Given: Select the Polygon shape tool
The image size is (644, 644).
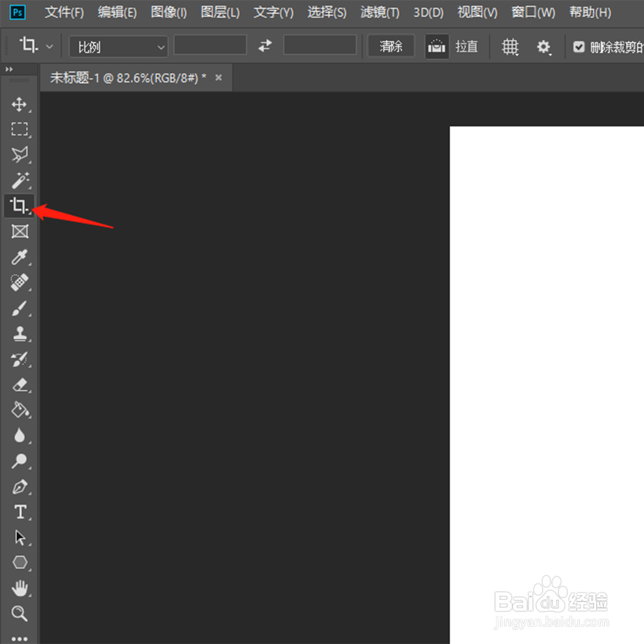Looking at the screenshot, I should tap(20, 562).
